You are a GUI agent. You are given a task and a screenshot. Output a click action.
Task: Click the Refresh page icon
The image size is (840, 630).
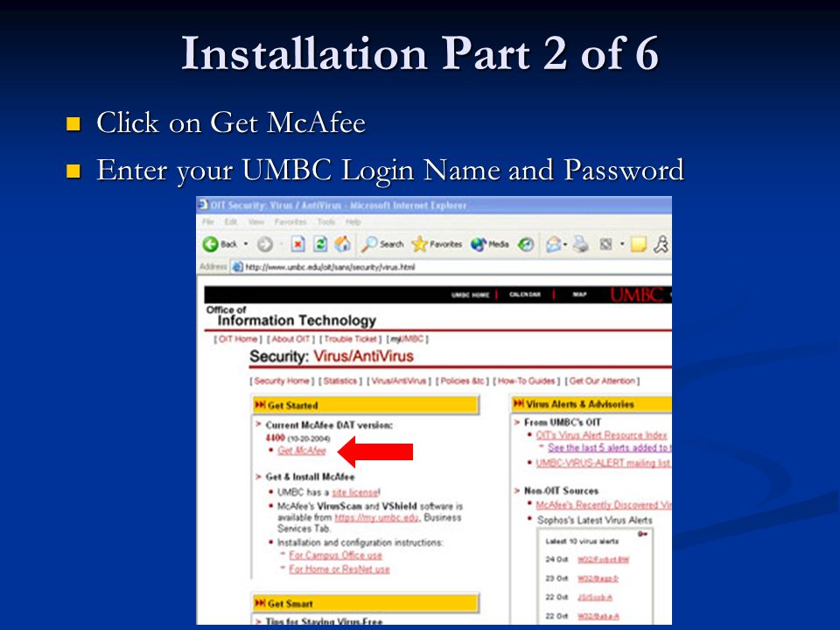[320, 244]
